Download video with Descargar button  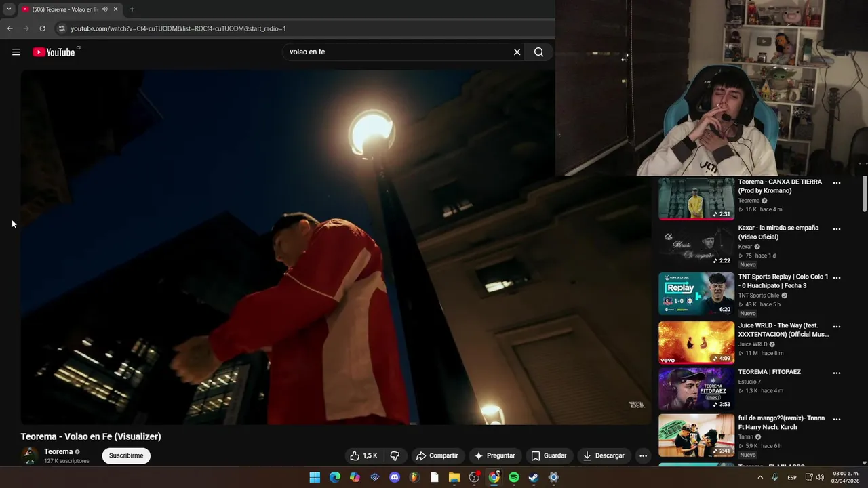pos(604,456)
